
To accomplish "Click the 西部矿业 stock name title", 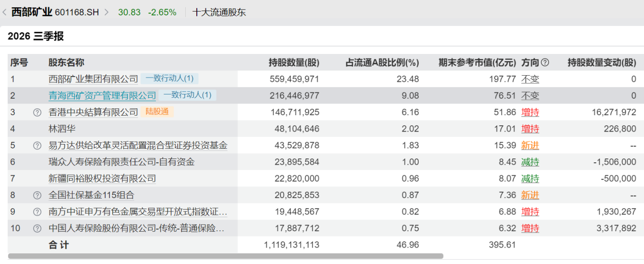I will click(x=32, y=12).
